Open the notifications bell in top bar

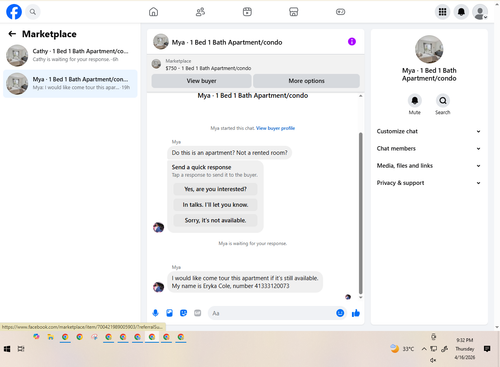pyautogui.click(x=461, y=12)
